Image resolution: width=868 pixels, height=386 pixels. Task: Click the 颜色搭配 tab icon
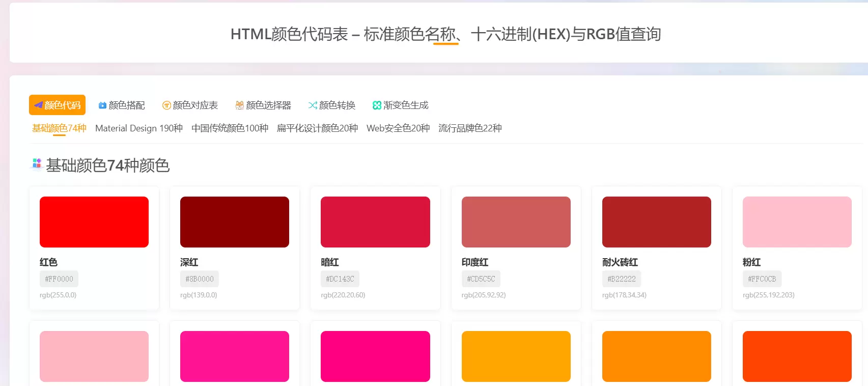(x=102, y=105)
